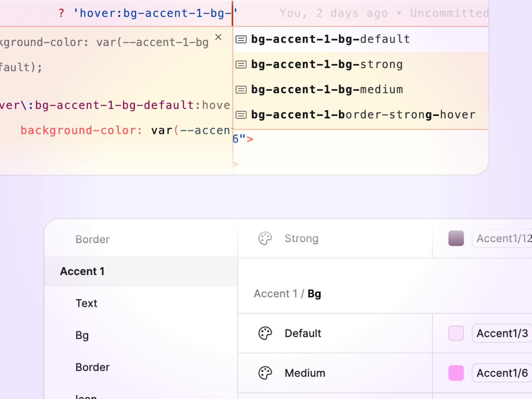
Task: Select Text under Accent 1
Action: [86, 303]
